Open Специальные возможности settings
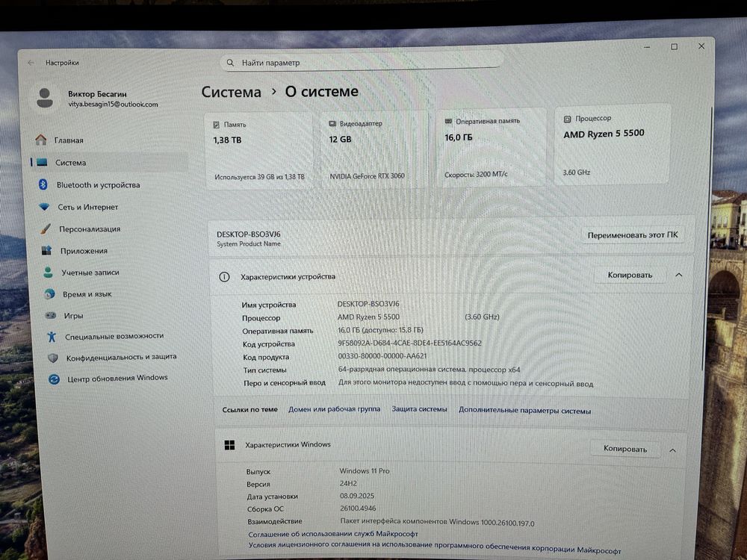747x560 pixels. 115,337
